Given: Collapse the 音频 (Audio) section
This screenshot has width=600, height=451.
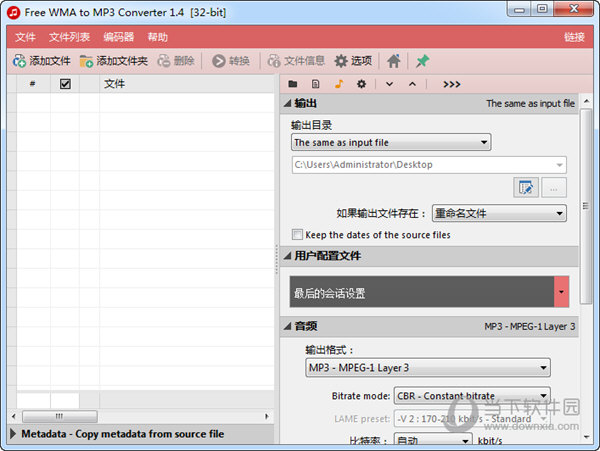Looking at the screenshot, I should (288, 326).
